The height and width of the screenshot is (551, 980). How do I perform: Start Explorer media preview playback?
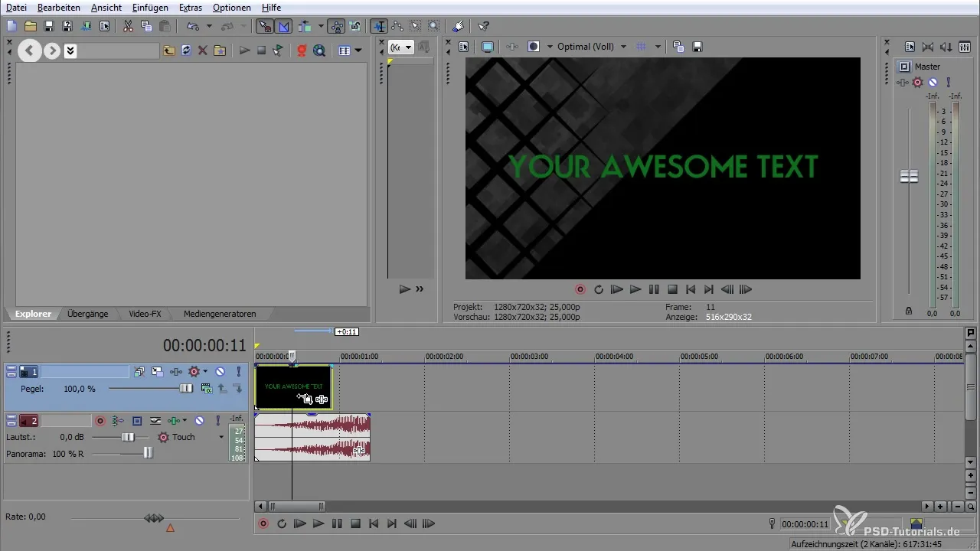point(245,51)
